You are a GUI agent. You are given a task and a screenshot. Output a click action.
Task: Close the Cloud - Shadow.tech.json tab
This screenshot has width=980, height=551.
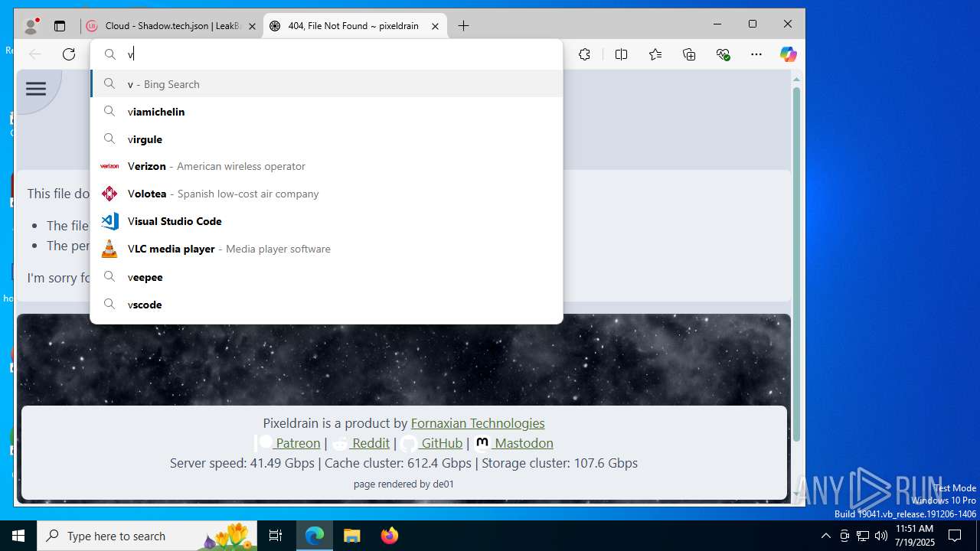252,26
